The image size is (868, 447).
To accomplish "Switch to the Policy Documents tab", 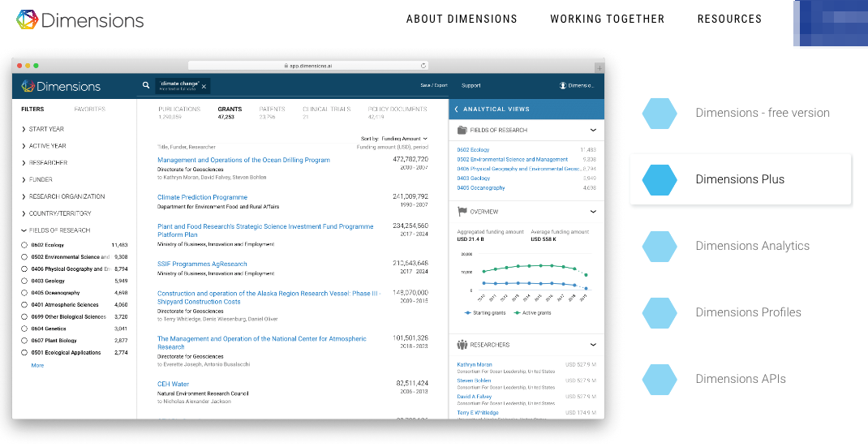I will (x=397, y=113).
